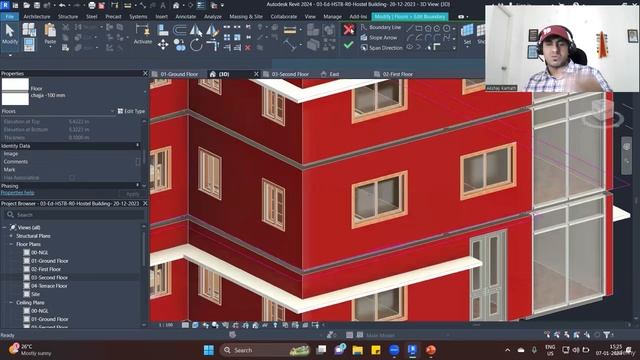Collapse the Floor Plans node

point(11,244)
